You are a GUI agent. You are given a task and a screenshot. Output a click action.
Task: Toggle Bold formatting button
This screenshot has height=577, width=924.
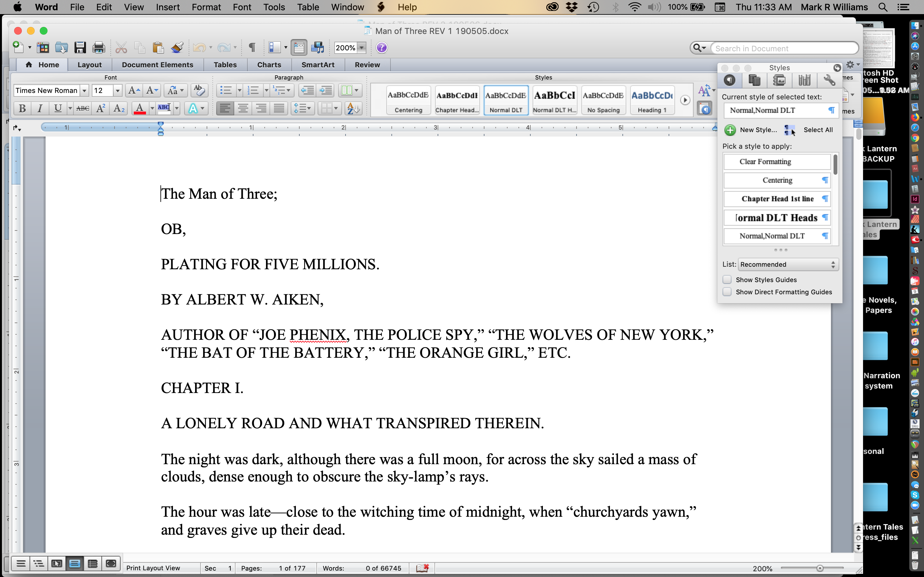(22, 108)
